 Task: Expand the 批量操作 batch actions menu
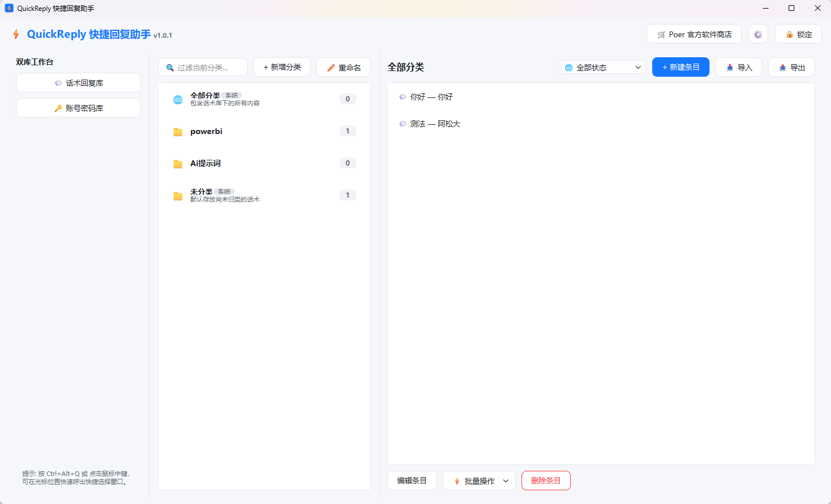click(x=479, y=481)
